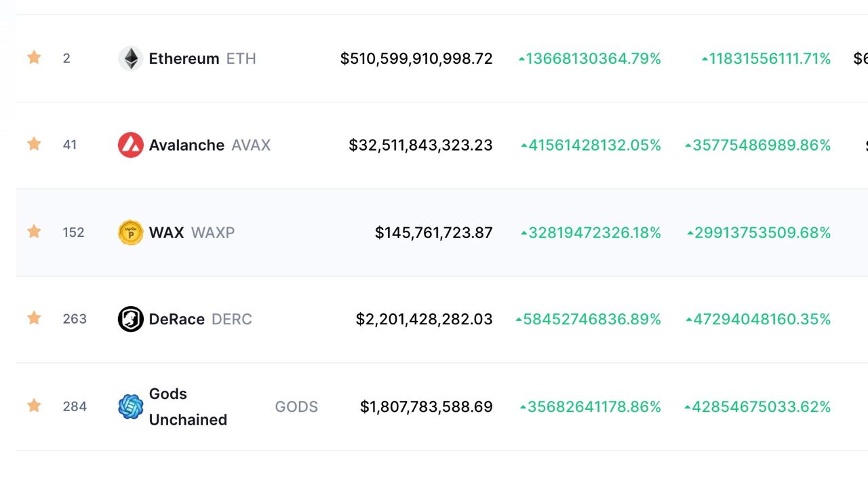Select the WAX coin name
The image size is (868, 477).
166,233
